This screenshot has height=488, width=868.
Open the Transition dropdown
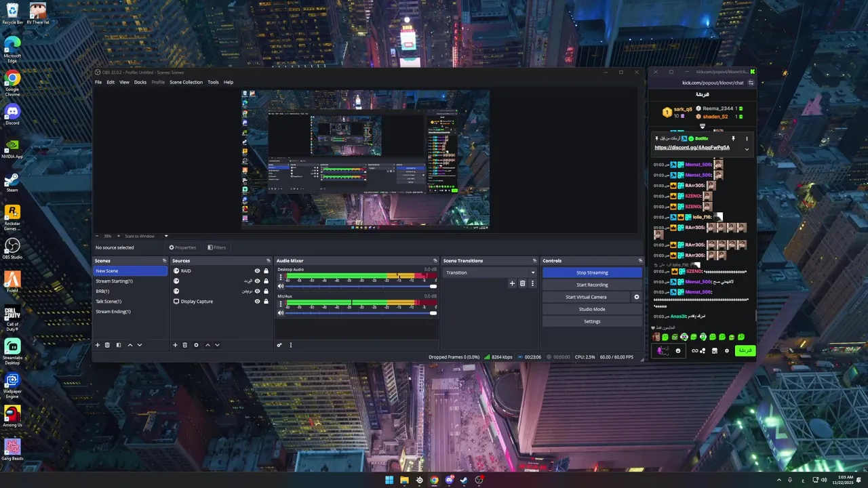[490, 272]
